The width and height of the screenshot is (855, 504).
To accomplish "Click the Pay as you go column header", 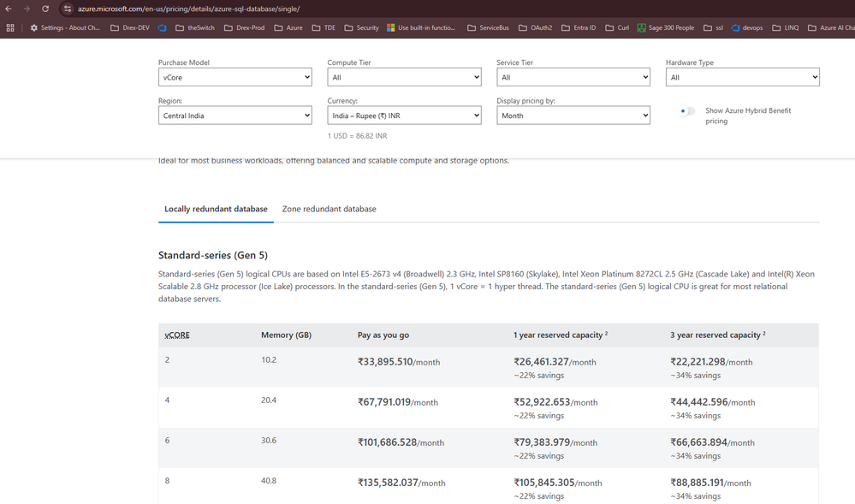I will coord(383,335).
